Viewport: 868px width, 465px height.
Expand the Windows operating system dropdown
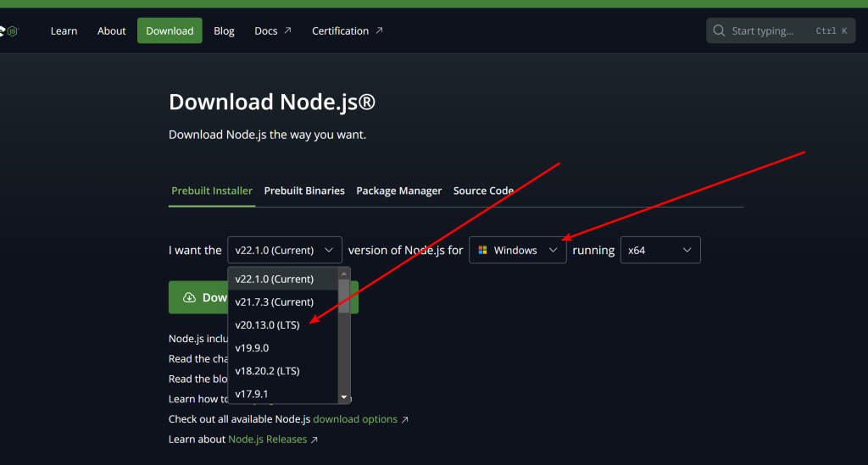518,251
